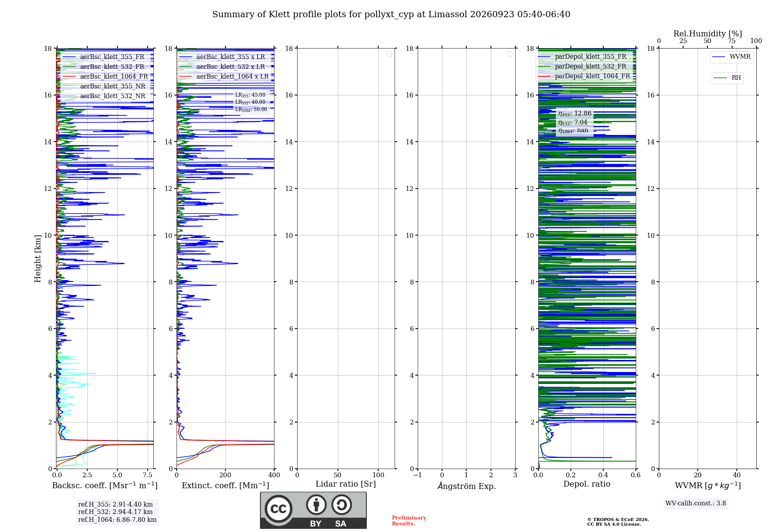
Task: Click the © TROPOS & ECoE 2026 notice
Action: click(618, 519)
